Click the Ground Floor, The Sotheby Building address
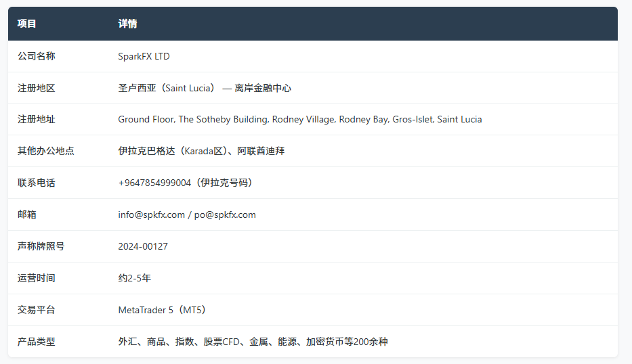 [x=300, y=119]
